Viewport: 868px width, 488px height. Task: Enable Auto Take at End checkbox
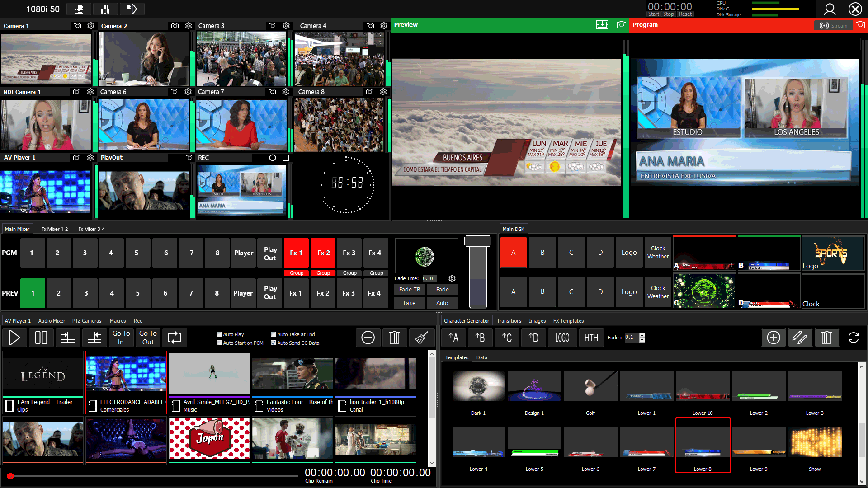click(x=273, y=334)
